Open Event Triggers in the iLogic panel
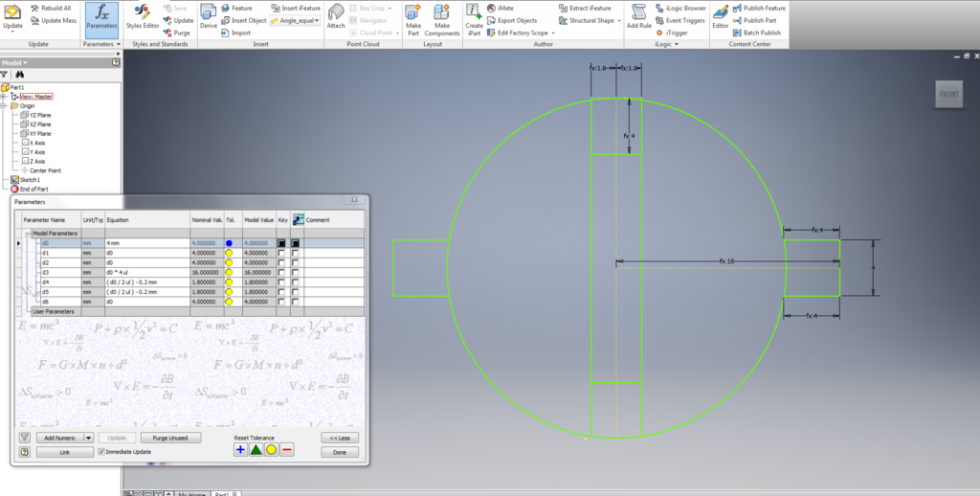The height and width of the screenshot is (496, 980). (x=680, y=21)
